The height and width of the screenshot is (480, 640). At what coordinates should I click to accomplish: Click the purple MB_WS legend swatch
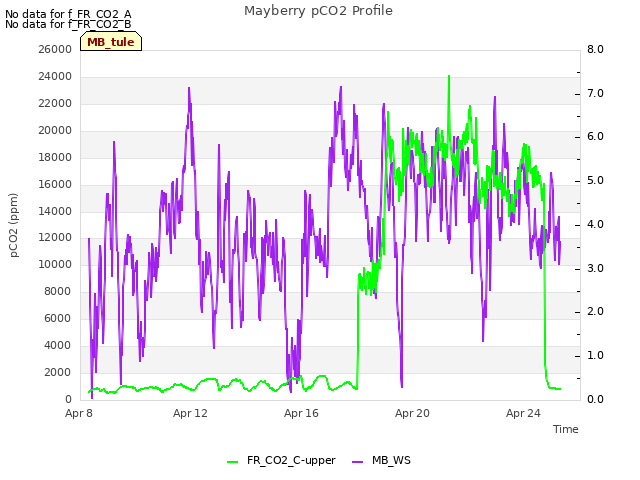click(357, 462)
